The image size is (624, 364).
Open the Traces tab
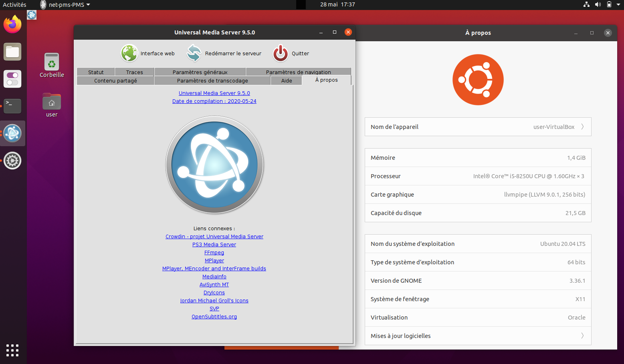[134, 72]
